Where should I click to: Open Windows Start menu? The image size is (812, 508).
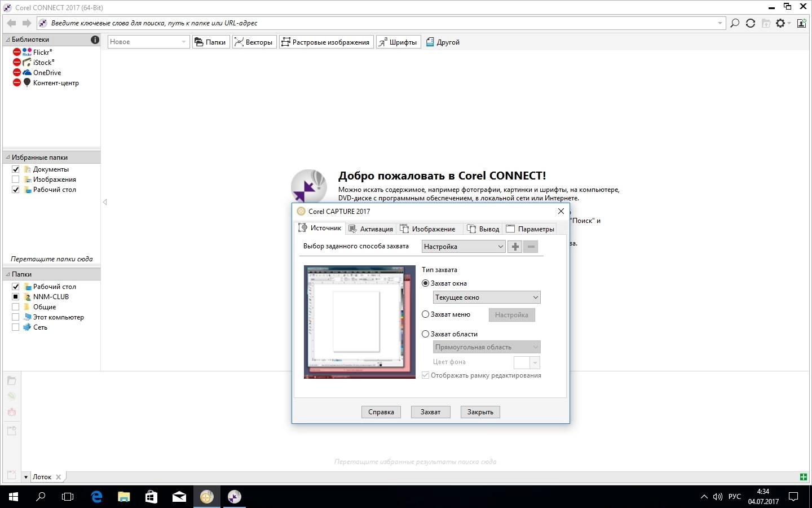pos(14,497)
